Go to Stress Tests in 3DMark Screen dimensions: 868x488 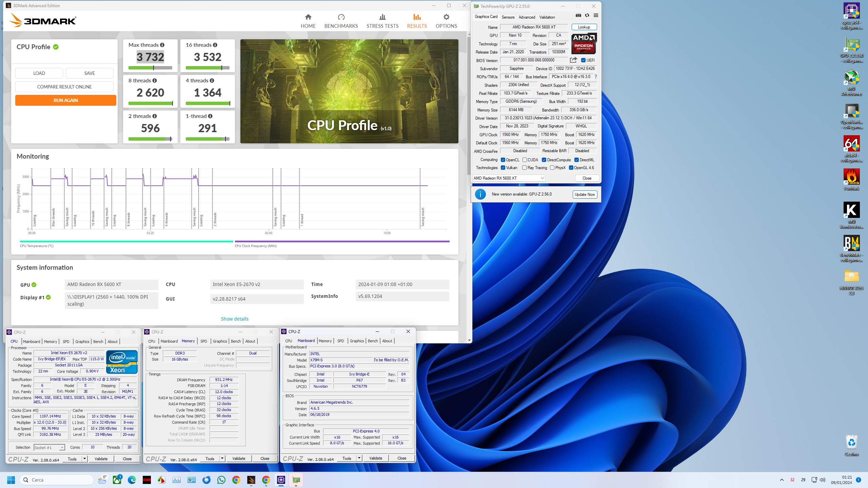coord(382,21)
